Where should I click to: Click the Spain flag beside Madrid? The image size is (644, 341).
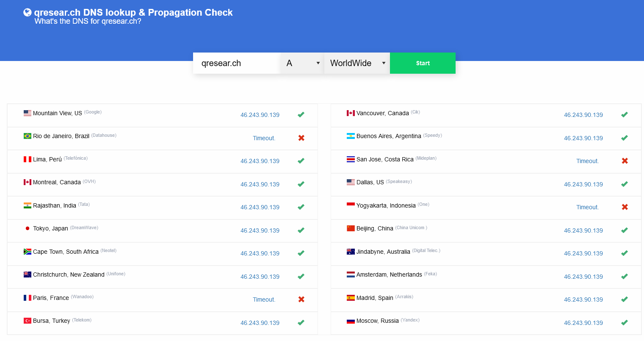[351, 298]
